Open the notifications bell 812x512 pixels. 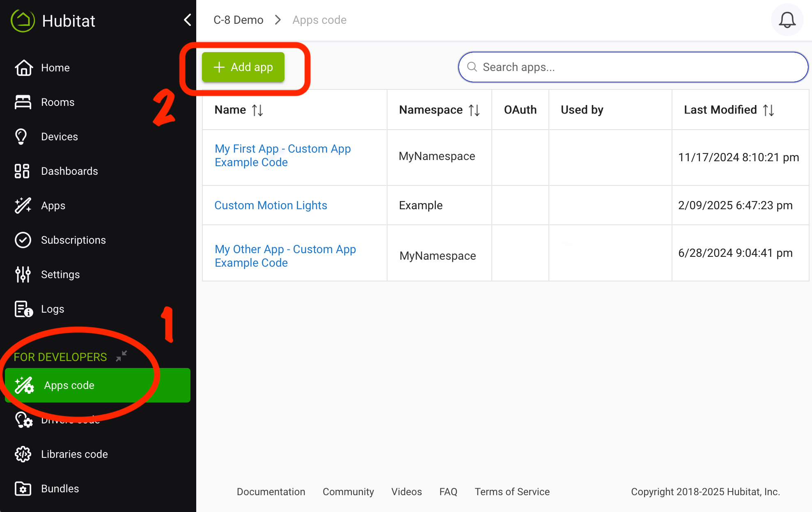pos(787,20)
